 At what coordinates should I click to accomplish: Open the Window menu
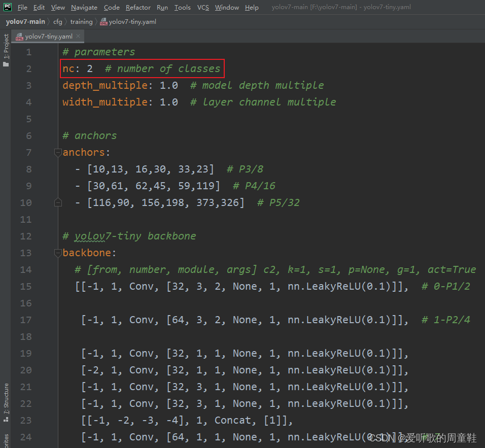click(x=227, y=7)
